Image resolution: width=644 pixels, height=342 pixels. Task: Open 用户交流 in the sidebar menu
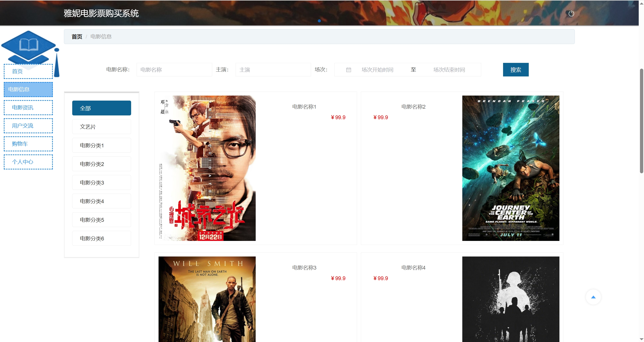tap(28, 126)
